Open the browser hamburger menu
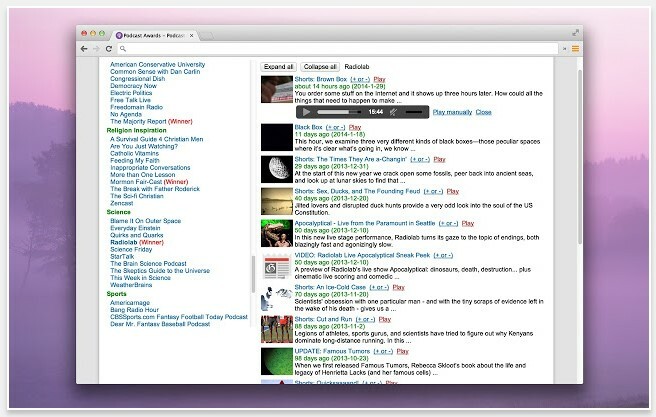Image resolution: width=656 pixels, height=417 pixels. [576, 49]
